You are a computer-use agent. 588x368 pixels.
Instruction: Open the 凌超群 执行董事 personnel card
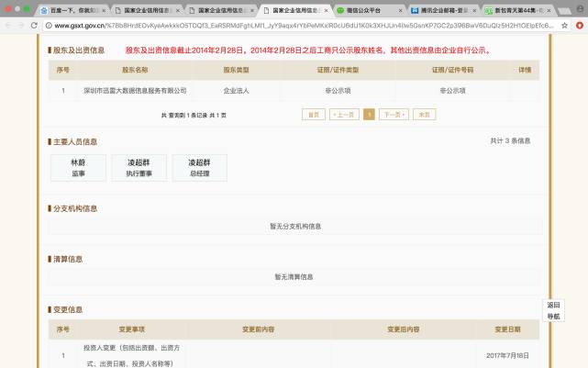[x=139, y=168]
